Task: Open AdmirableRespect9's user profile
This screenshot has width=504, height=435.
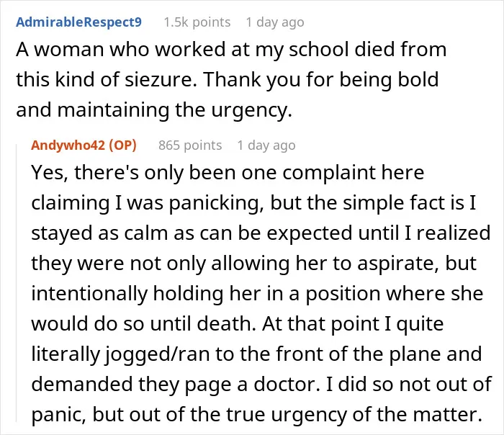Action: click(x=78, y=22)
